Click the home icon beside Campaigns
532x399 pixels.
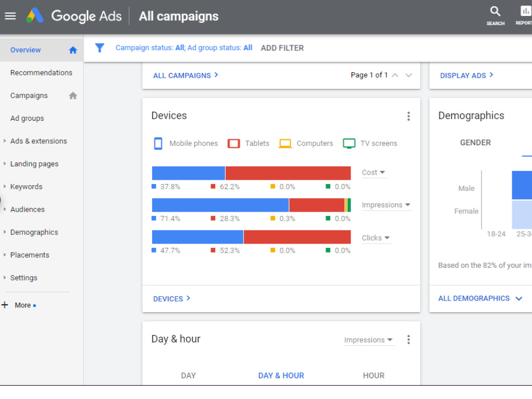[x=73, y=96]
